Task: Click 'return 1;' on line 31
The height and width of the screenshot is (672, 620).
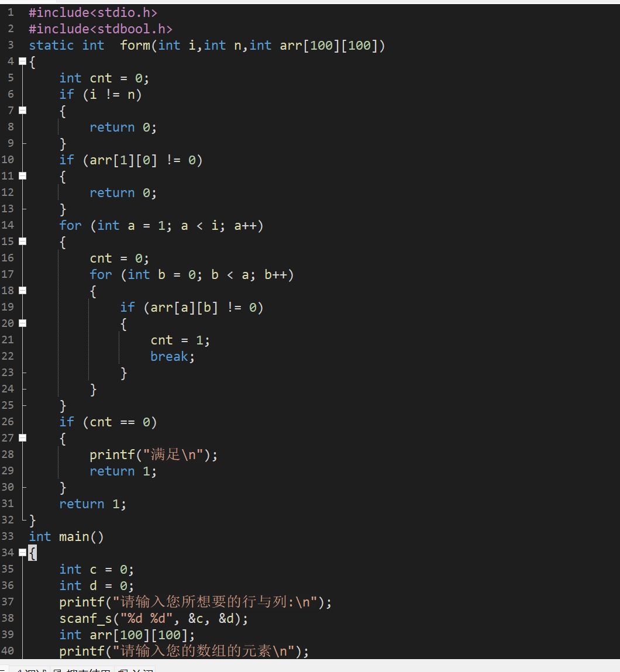Action: (x=92, y=504)
